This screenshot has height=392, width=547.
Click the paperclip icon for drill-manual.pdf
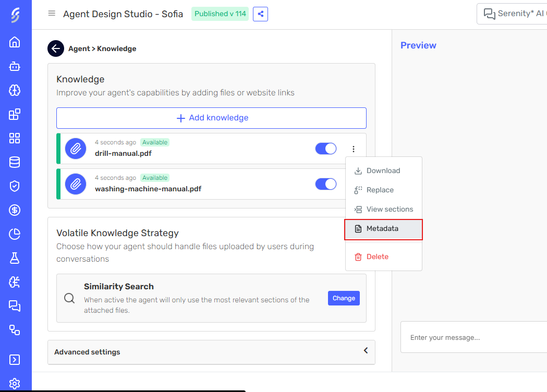76,149
